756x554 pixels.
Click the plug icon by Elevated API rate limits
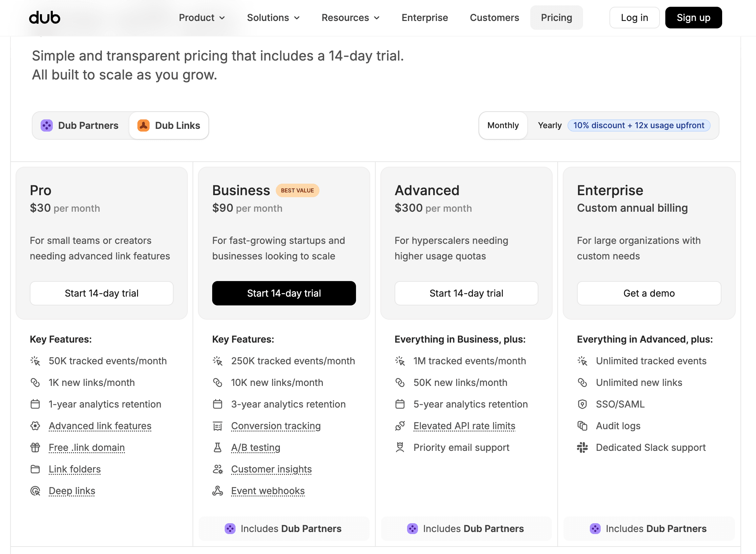pyautogui.click(x=400, y=426)
